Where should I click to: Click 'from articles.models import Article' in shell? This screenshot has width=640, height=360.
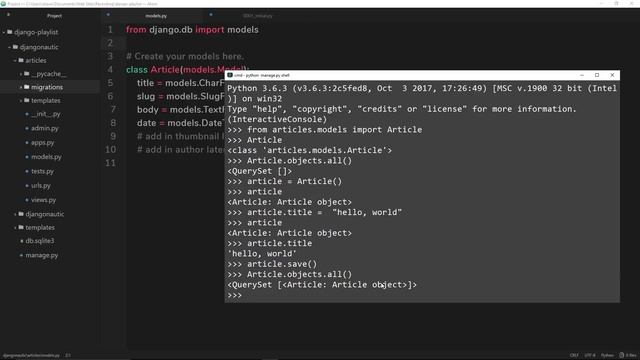(334, 129)
